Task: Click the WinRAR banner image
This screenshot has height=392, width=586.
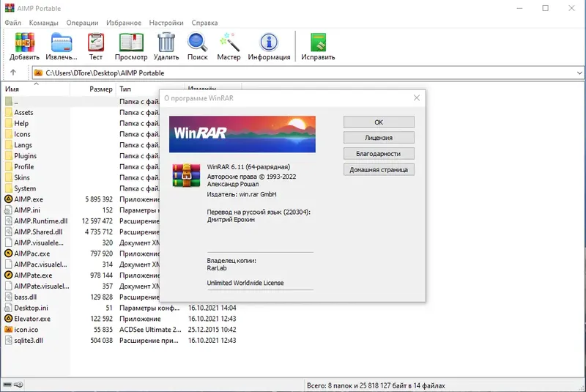Action: [242, 134]
